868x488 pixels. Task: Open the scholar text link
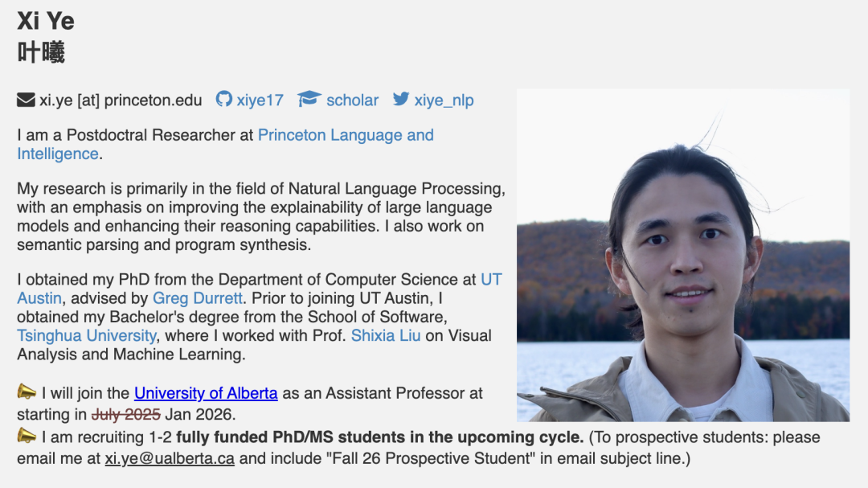pos(352,100)
